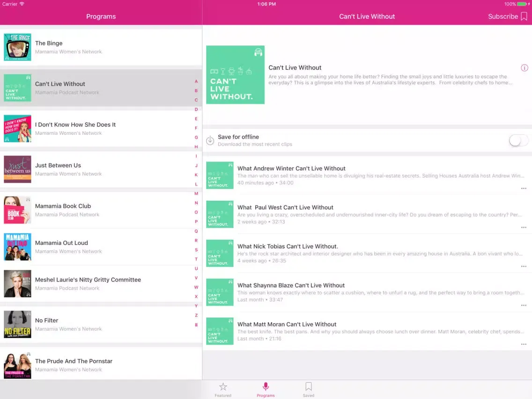Tap the '40 minutes ago • 34:00' timestamp

pyautogui.click(x=266, y=183)
